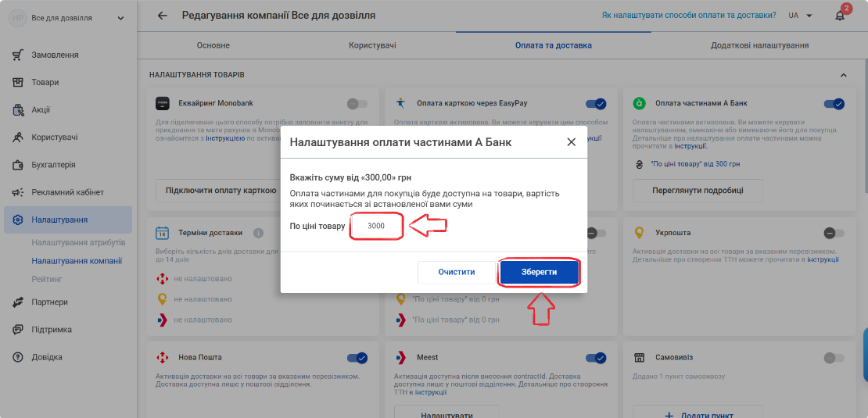Click 'Вкажіть суму від «300,00» грн' text
This screenshot has width=868, height=418.
point(351,178)
